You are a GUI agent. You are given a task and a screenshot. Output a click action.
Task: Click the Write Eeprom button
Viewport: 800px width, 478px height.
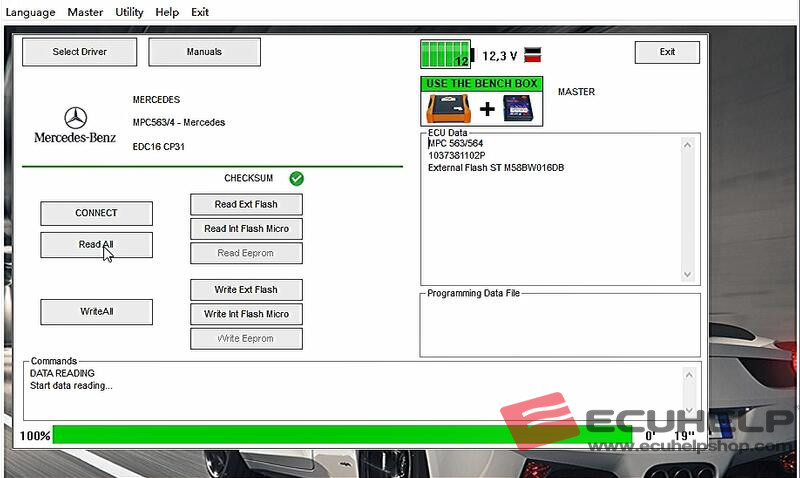click(246, 339)
